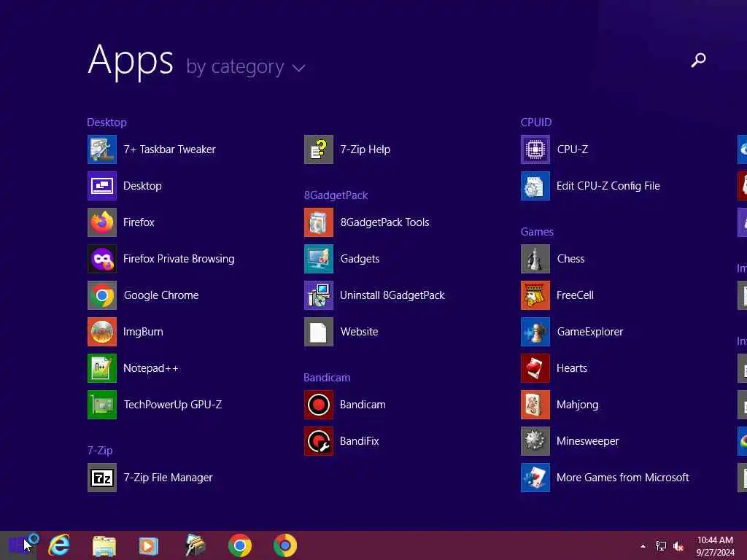
Task: Click the 'More Games from Microsoft' label
Action: [x=623, y=478]
